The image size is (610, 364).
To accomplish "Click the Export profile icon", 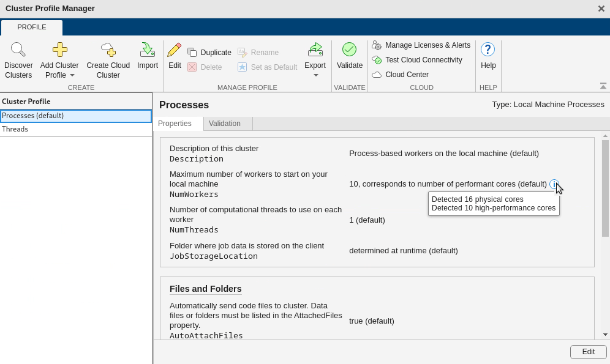I will coord(315,50).
